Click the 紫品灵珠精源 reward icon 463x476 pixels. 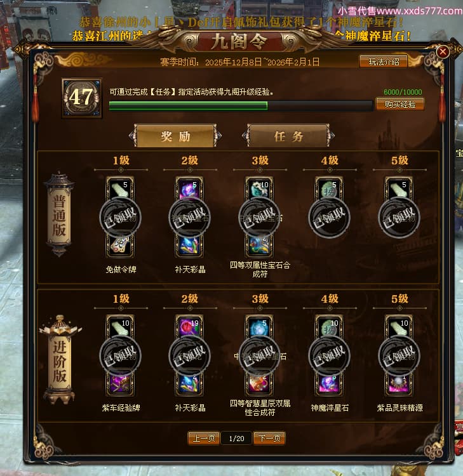[399, 385]
